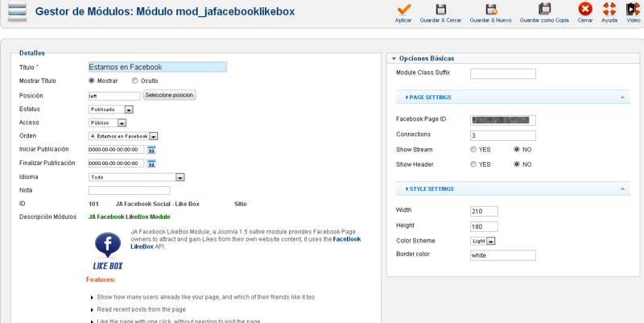Click the Posición text field
644x323 pixels.
[x=114, y=96]
